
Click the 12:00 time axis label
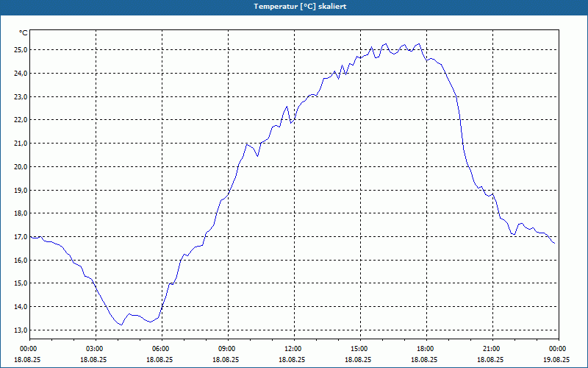(x=294, y=349)
